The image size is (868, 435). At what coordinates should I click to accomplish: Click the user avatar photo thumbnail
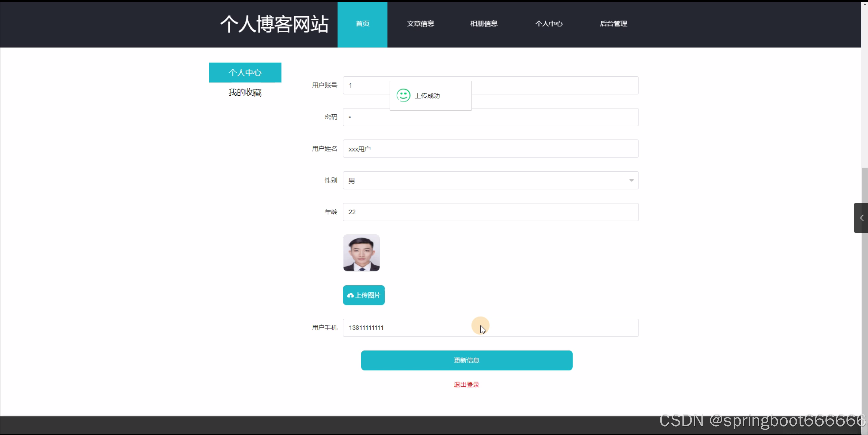click(x=361, y=253)
